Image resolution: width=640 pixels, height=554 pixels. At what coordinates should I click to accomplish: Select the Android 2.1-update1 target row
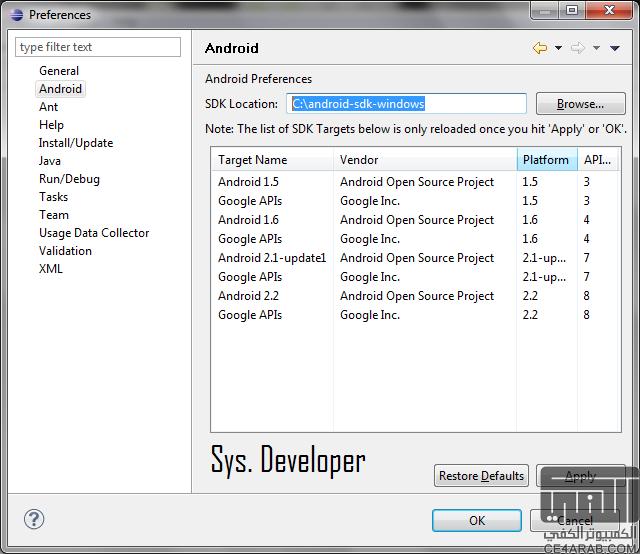point(416,258)
